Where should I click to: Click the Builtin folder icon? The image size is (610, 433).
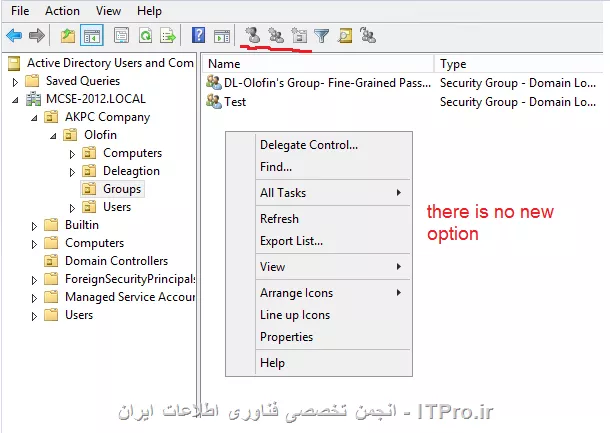pyautogui.click(x=51, y=225)
